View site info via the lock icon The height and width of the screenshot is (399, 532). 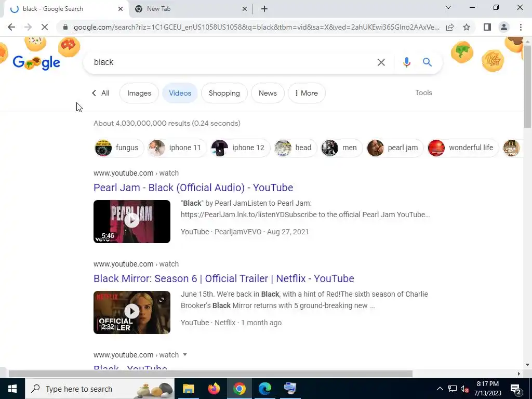pos(65,27)
